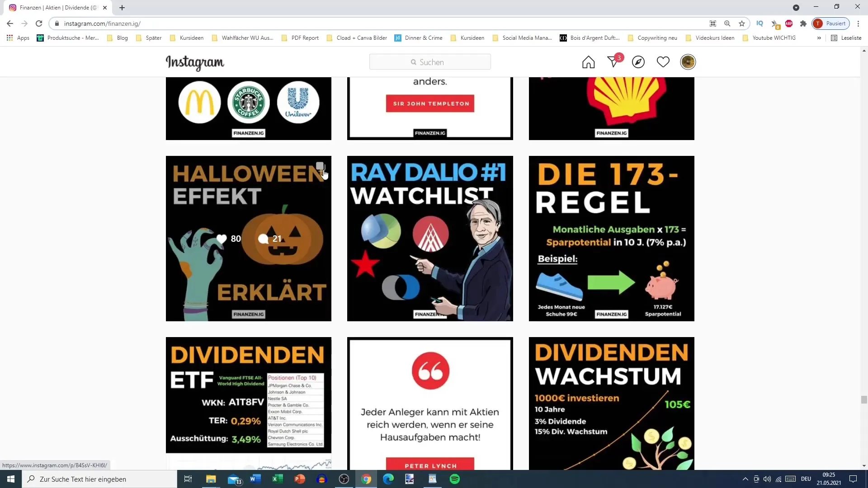Open the activity heart icon

[663, 62]
